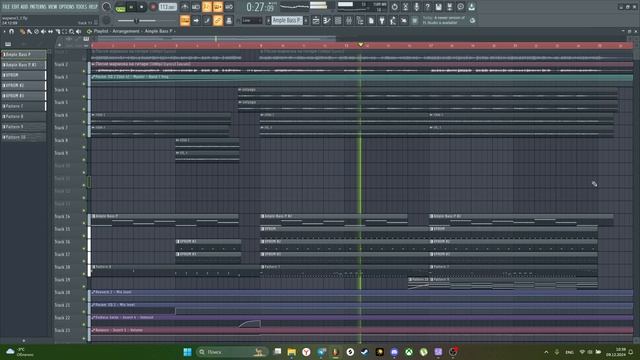Open the plugin picker plug icon
This screenshot has width=640, height=360.
[x=382, y=20]
